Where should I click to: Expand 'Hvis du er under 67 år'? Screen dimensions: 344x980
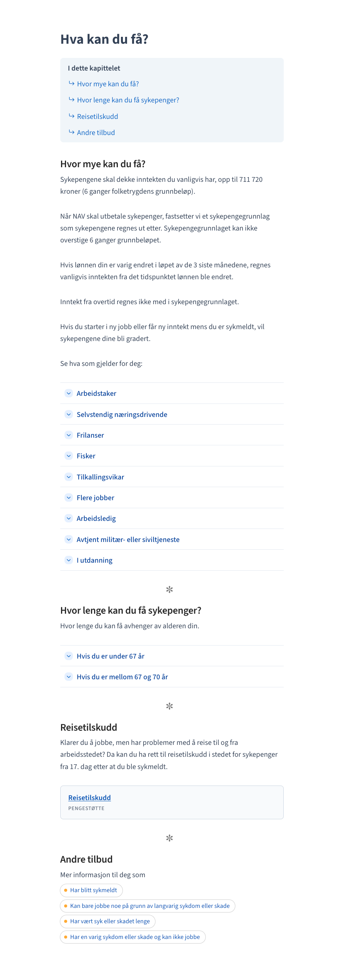coord(111,656)
